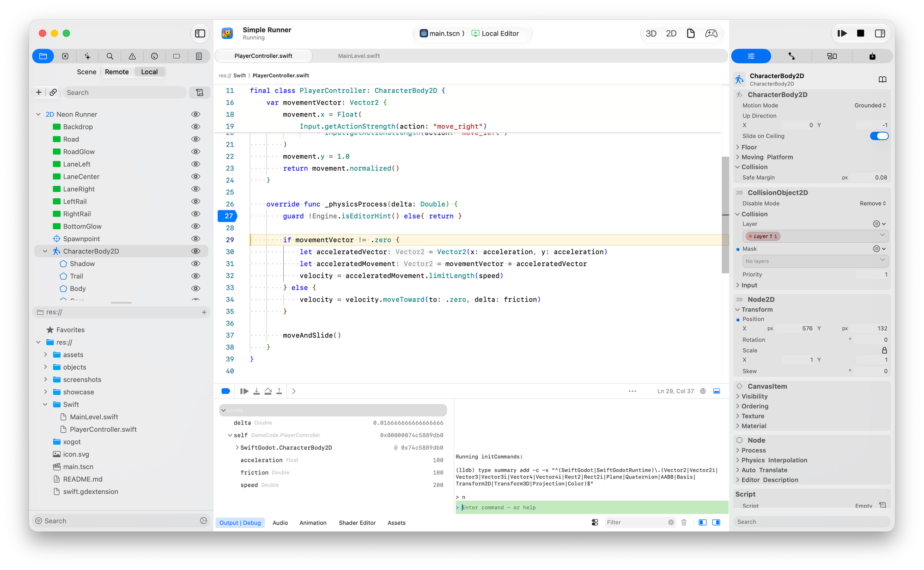The width and height of the screenshot is (924, 570).
Task: Click the ellipsis more options icon
Action: pyautogui.click(x=632, y=391)
